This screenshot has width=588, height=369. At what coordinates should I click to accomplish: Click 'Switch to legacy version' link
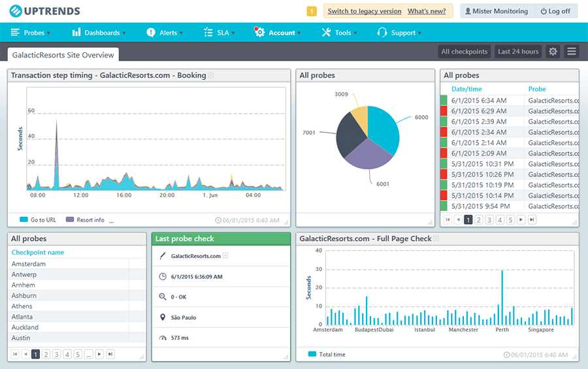pos(364,11)
